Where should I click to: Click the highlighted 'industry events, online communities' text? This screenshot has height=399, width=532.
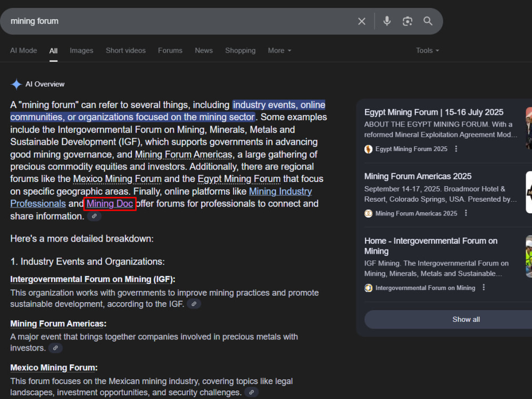click(168, 111)
